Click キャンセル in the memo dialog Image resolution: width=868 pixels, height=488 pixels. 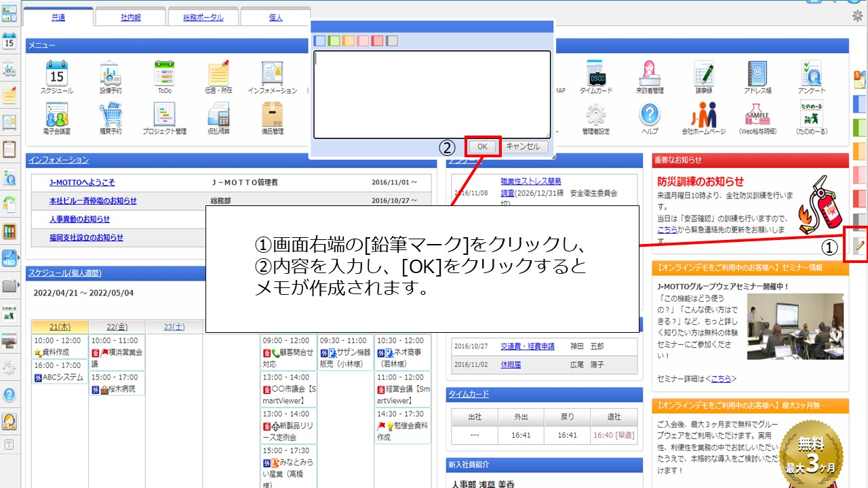coord(524,146)
